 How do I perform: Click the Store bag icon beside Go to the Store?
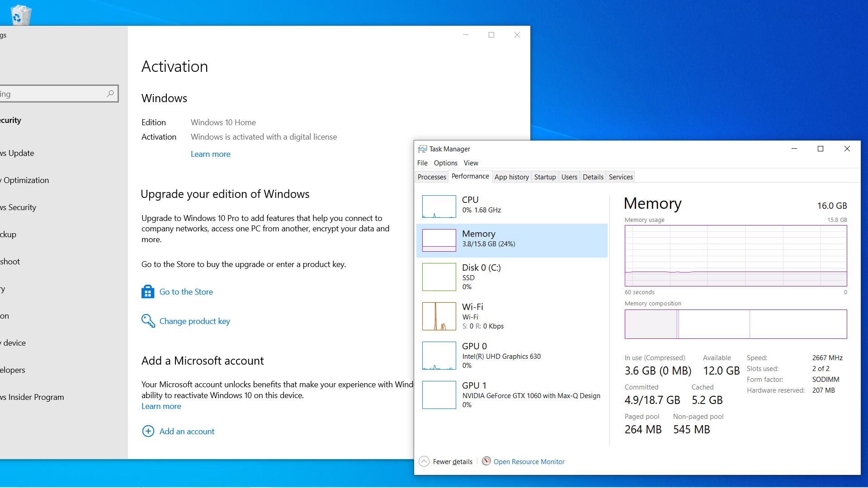pyautogui.click(x=148, y=292)
